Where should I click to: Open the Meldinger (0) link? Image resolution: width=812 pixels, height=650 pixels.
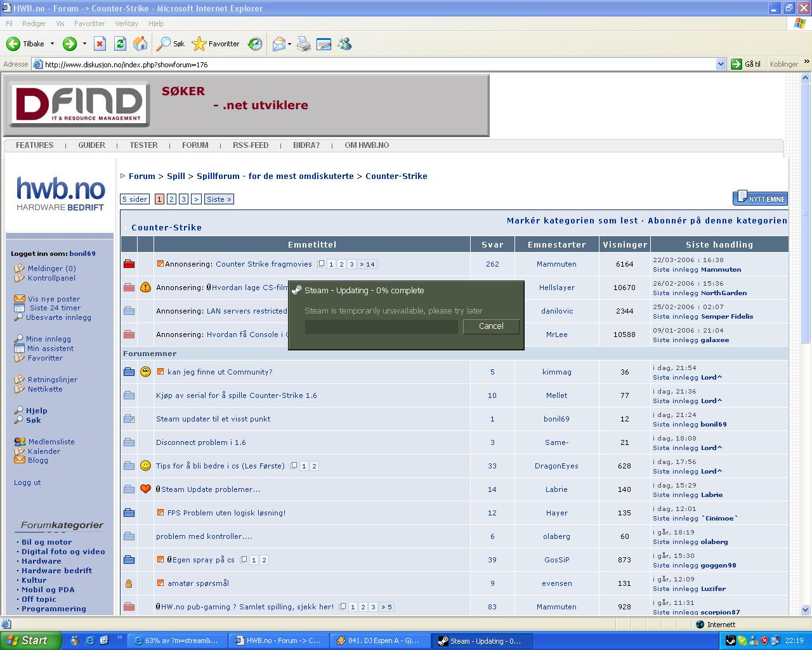tap(51, 269)
